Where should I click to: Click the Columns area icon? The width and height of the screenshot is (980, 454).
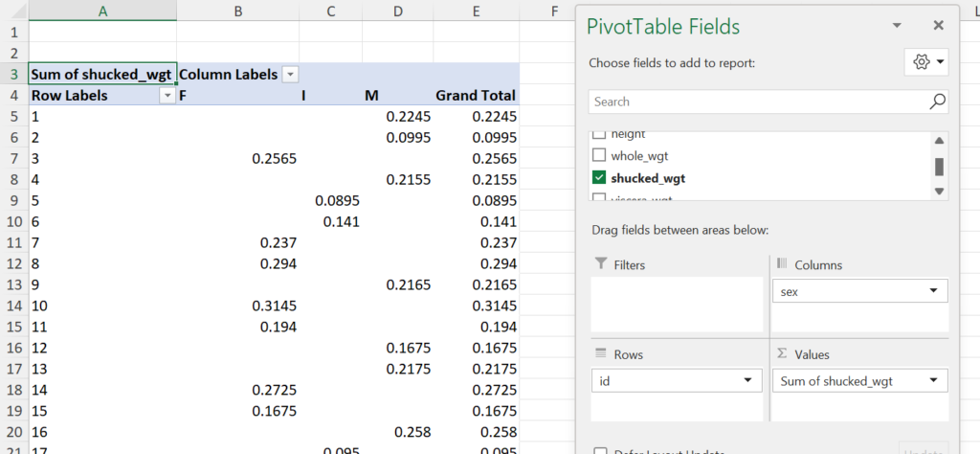coord(780,263)
